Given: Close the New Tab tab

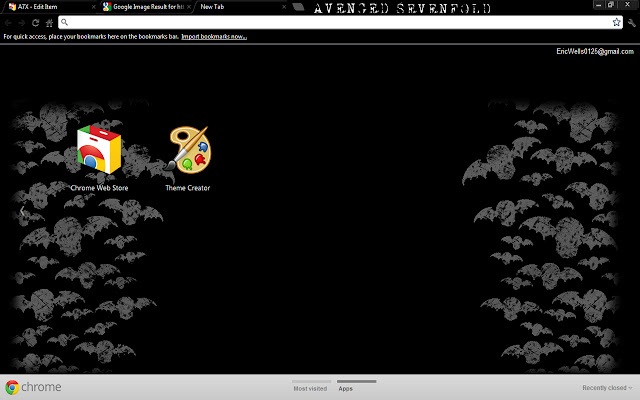Looking at the screenshot, I should click(284, 7).
